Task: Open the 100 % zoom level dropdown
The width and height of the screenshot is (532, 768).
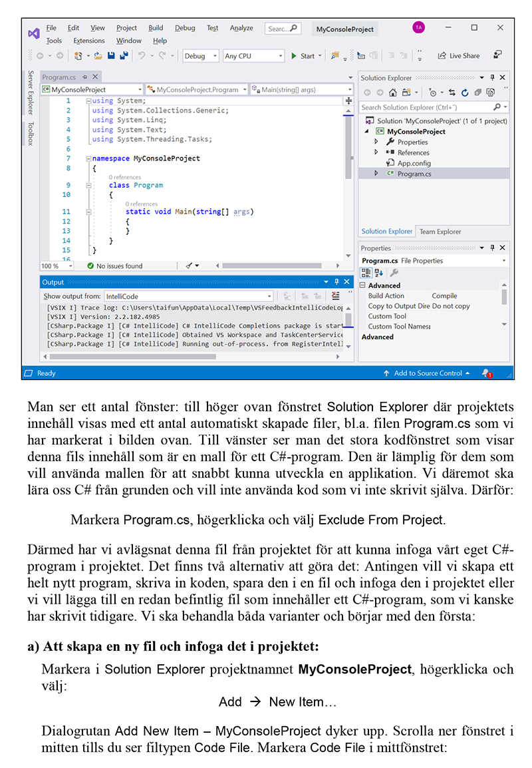Action: [x=57, y=266]
